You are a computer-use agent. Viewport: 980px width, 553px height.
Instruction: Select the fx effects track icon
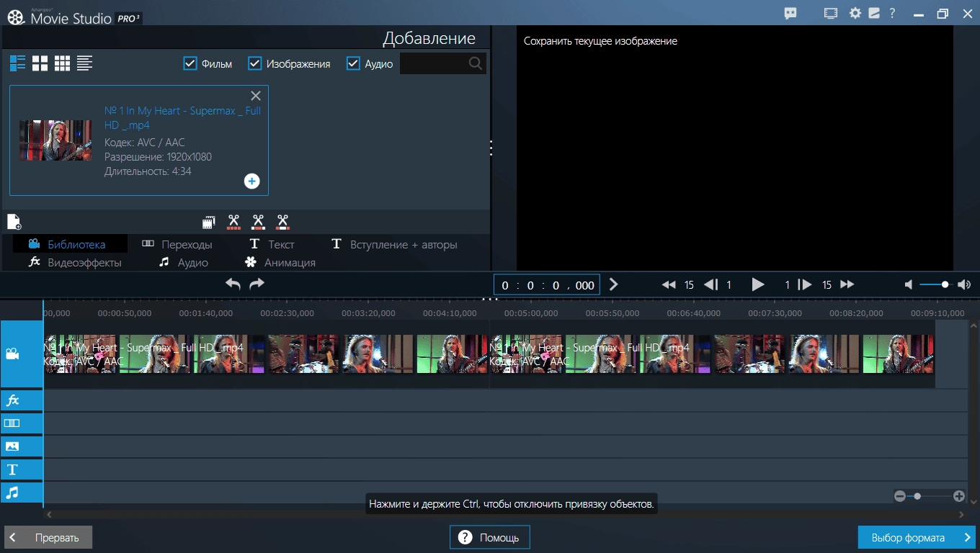coord(12,400)
